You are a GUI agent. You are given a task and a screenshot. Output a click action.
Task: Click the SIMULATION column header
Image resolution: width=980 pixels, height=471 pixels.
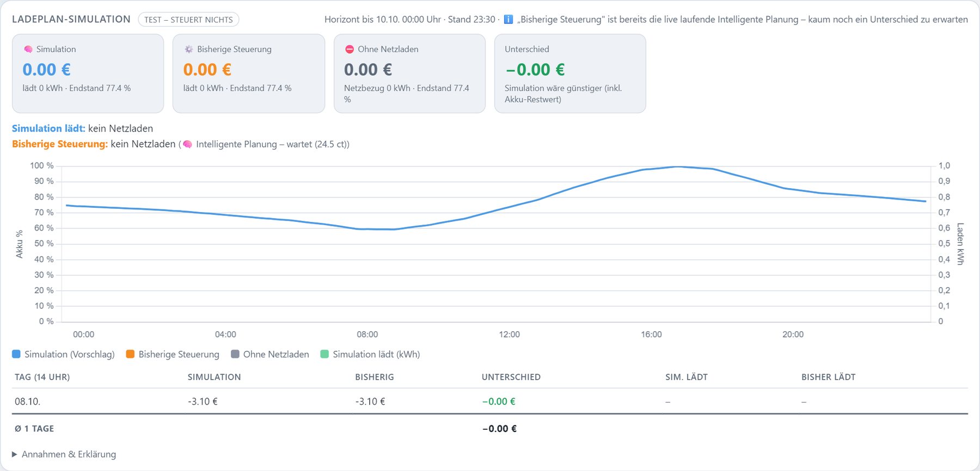(214, 377)
